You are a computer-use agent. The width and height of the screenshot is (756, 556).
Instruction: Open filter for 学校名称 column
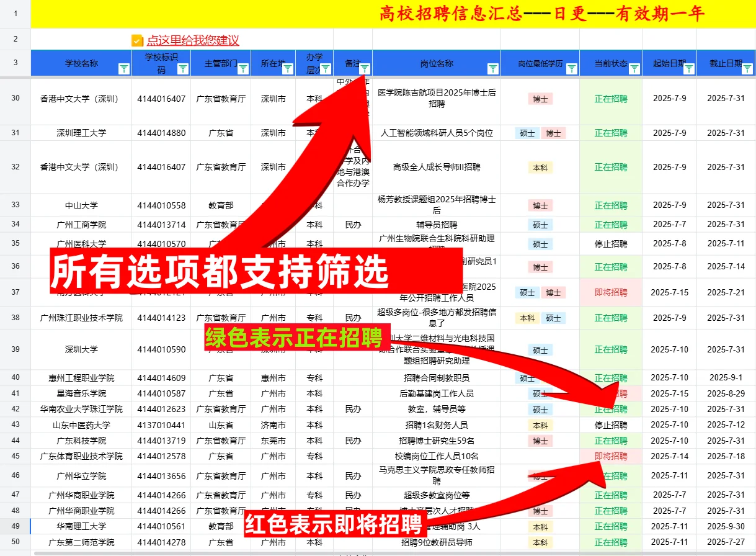point(123,69)
